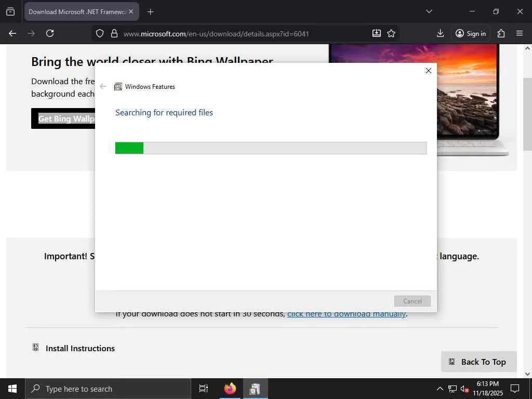Image resolution: width=532 pixels, height=399 pixels.
Task: Click the Cancel button in Windows Features
Action: tap(412, 301)
